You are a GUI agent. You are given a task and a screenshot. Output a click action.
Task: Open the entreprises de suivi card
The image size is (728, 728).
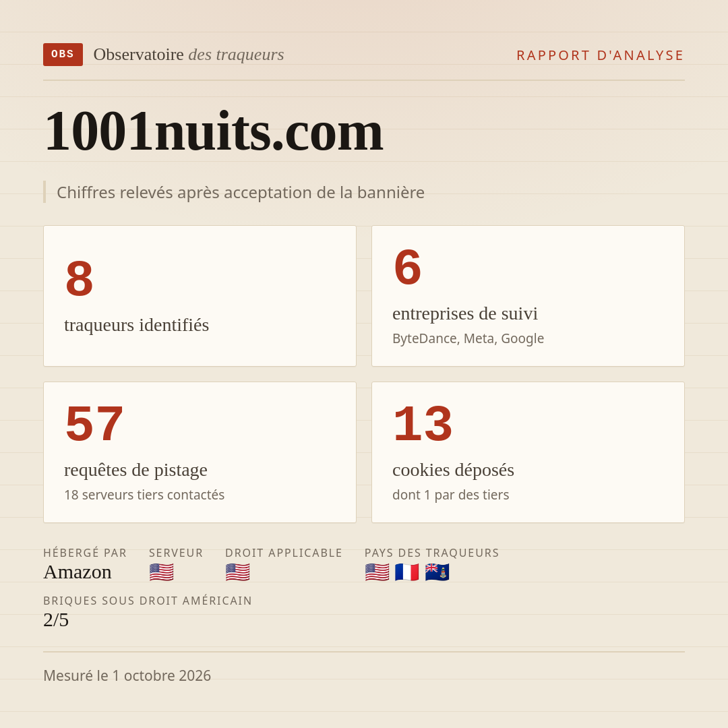(528, 296)
